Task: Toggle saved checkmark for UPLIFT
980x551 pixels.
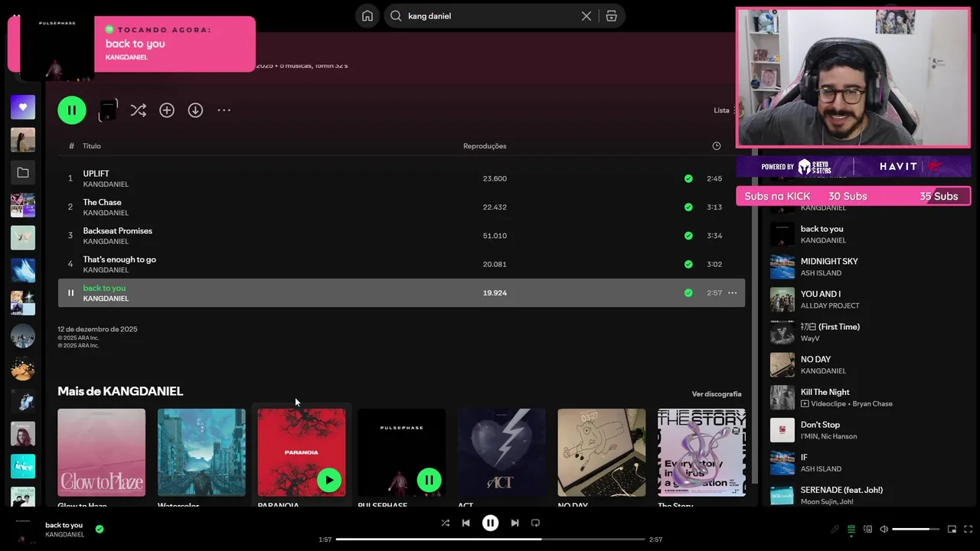Action: 688,178
